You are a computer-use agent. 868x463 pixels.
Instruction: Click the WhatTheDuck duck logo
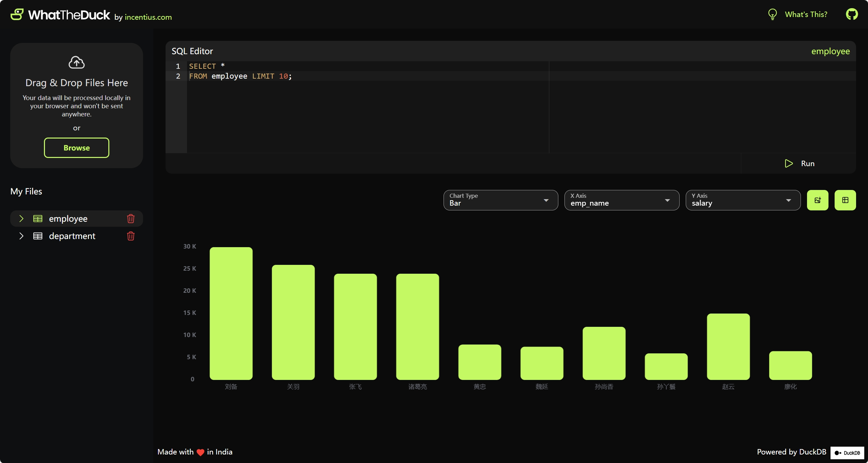coord(17,14)
